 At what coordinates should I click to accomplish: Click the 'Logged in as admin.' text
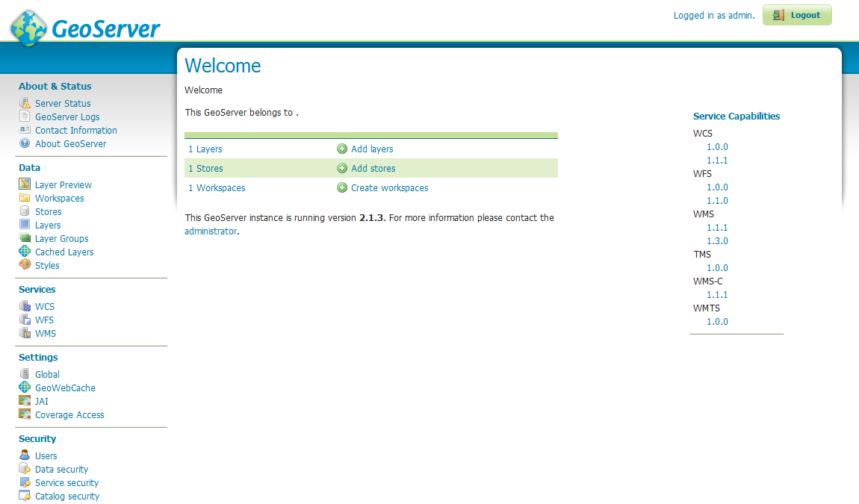click(714, 16)
